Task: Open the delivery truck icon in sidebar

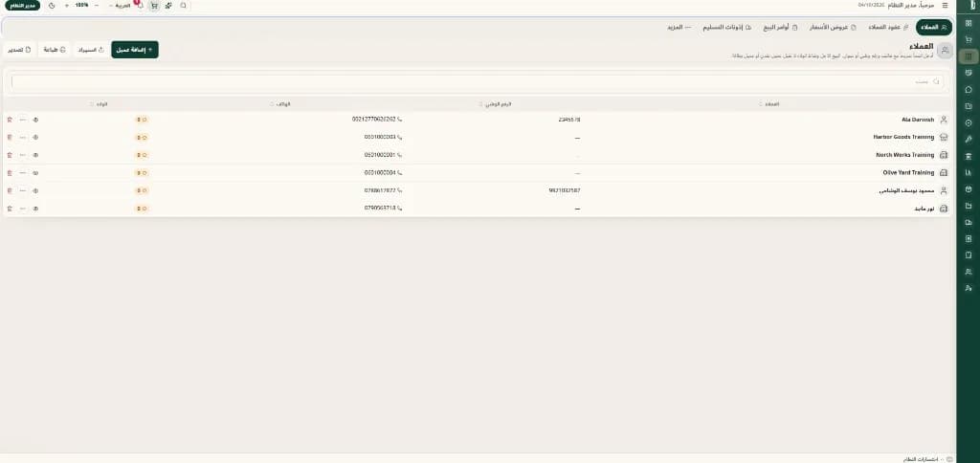Action: (969, 222)
